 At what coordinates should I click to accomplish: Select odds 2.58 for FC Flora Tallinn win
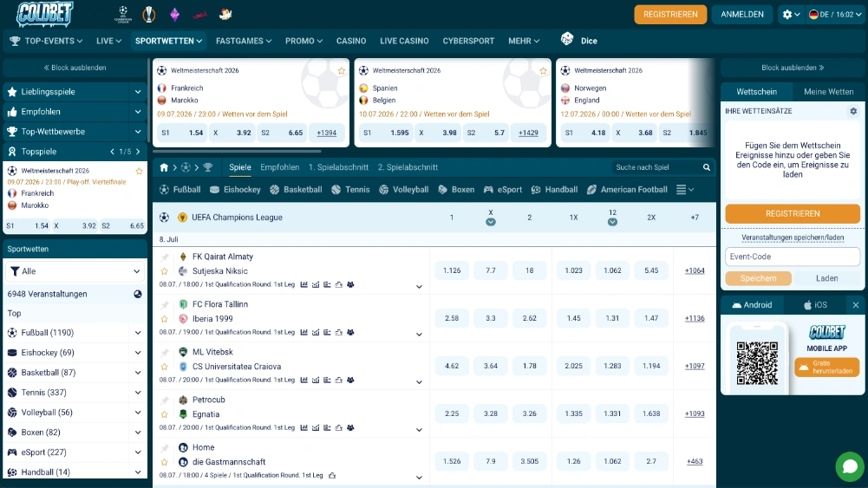(452, 318)
